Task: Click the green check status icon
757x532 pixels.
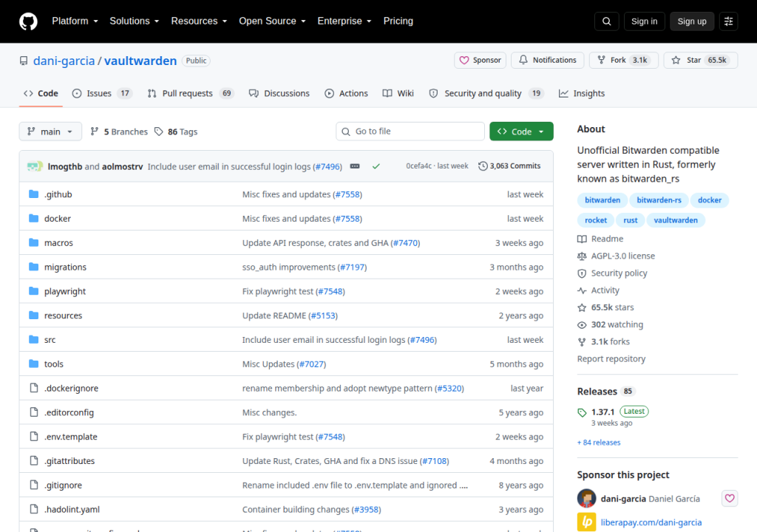Action: (x=376, y=166)
